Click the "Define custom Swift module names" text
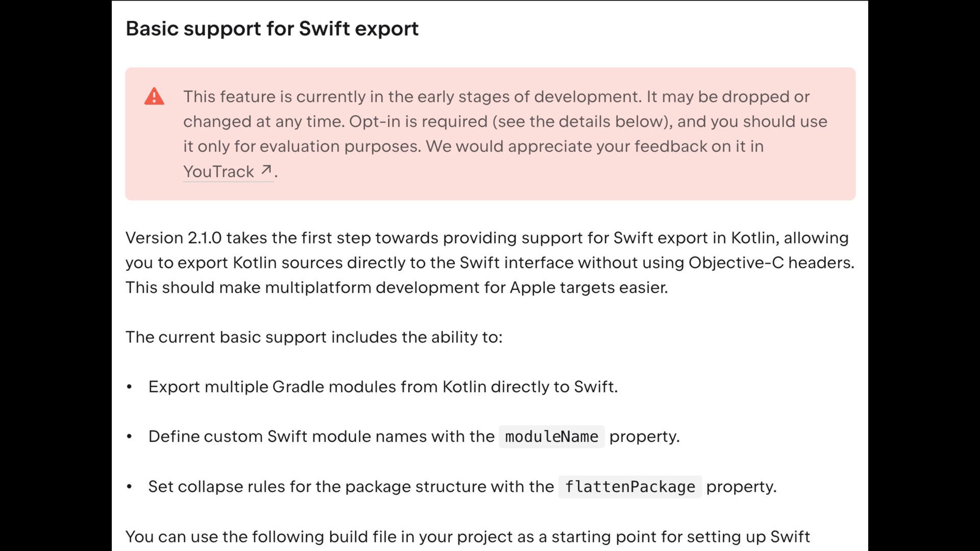980x551 pixels. pyautogui.click(x=322, y=437)
